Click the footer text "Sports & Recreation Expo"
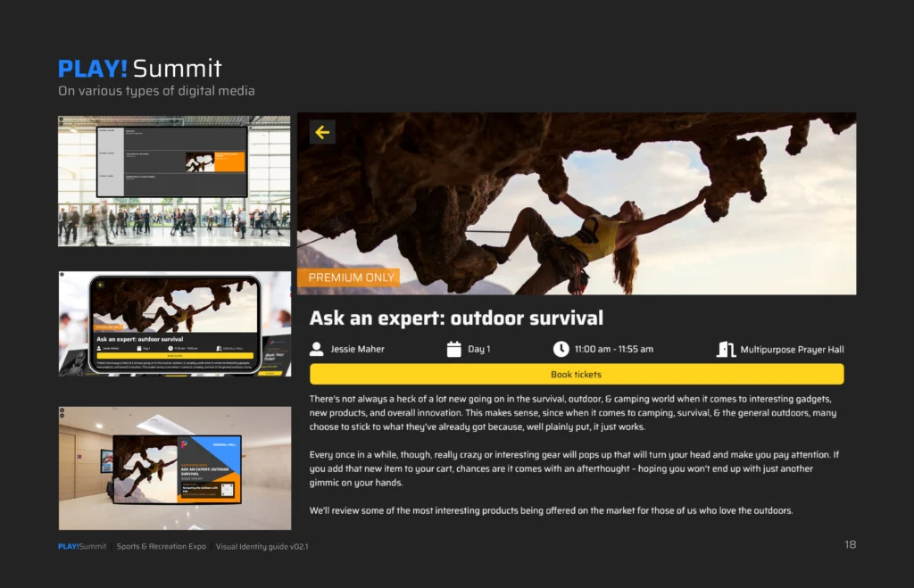The height and width of the screenshot is (588, 914). point(162,546)
